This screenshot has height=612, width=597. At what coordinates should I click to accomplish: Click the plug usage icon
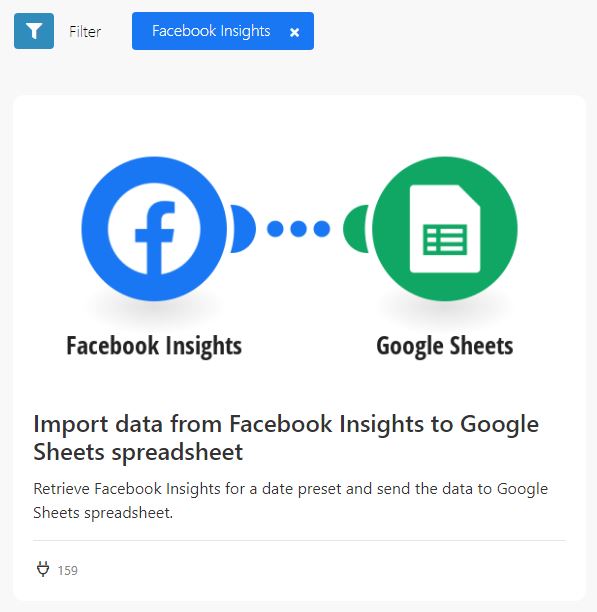click(x=43, y=569)
